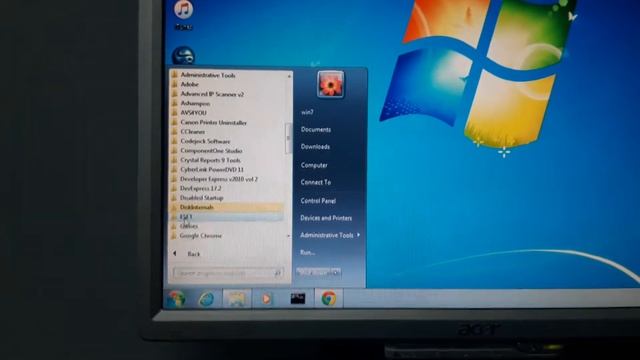Open the shutdown options arrow

336,272
